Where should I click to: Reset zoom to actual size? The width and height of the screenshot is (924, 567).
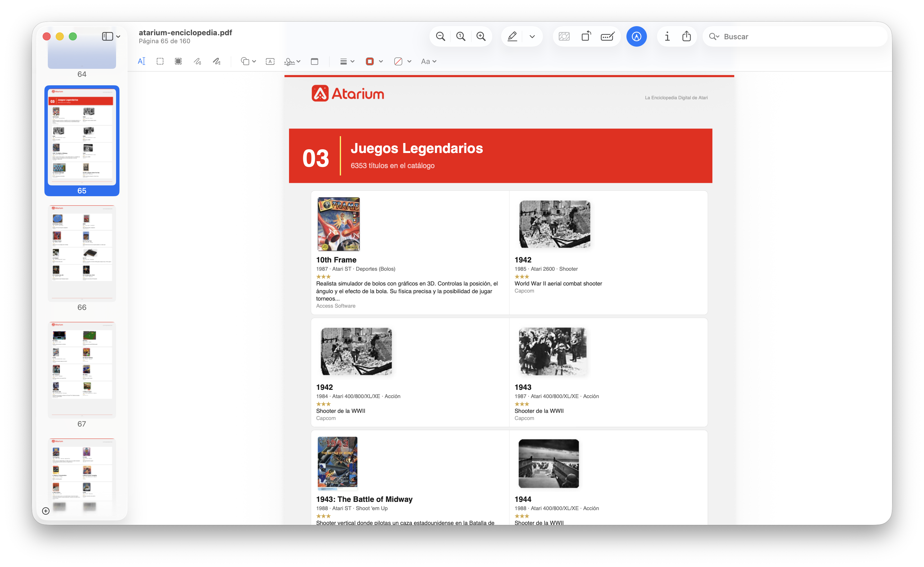click(x=461, y=36)
